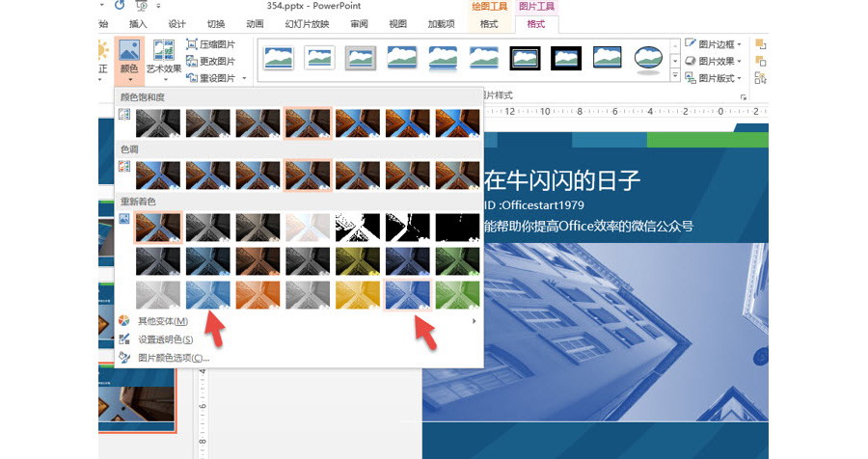Choose 设置透明色 set transparent color

coord(165,339)
